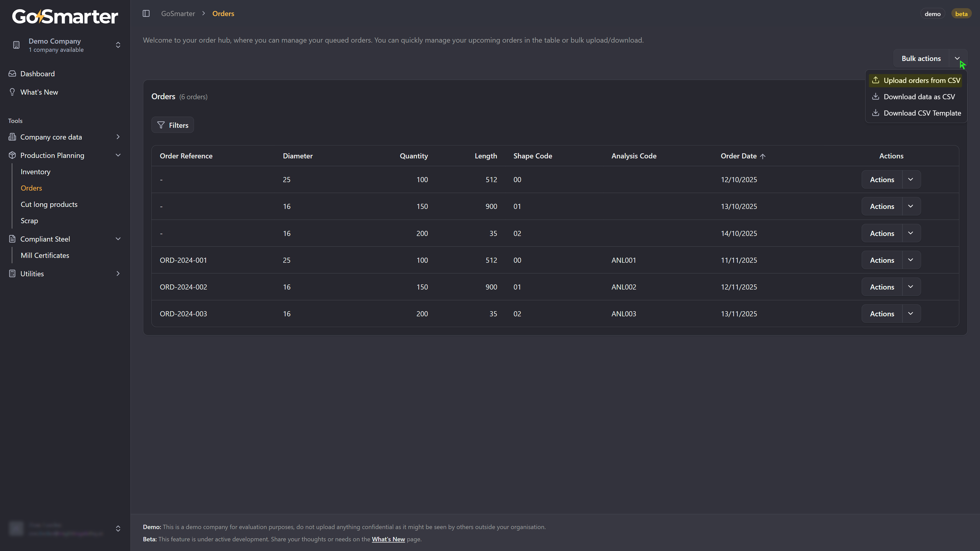Expand the Company core data section
The width and height of the screenshot is (980, 551).
click(118, 137)
